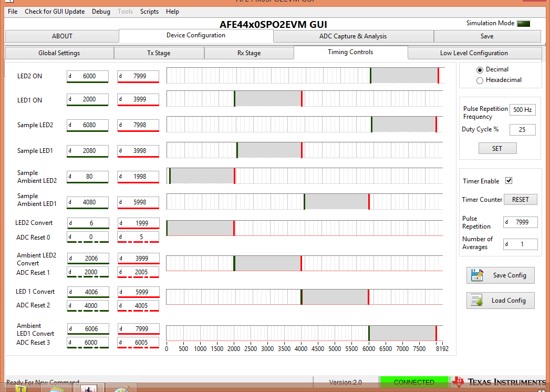Select the Timing Controls sub-tab

[x=350, y=53]
